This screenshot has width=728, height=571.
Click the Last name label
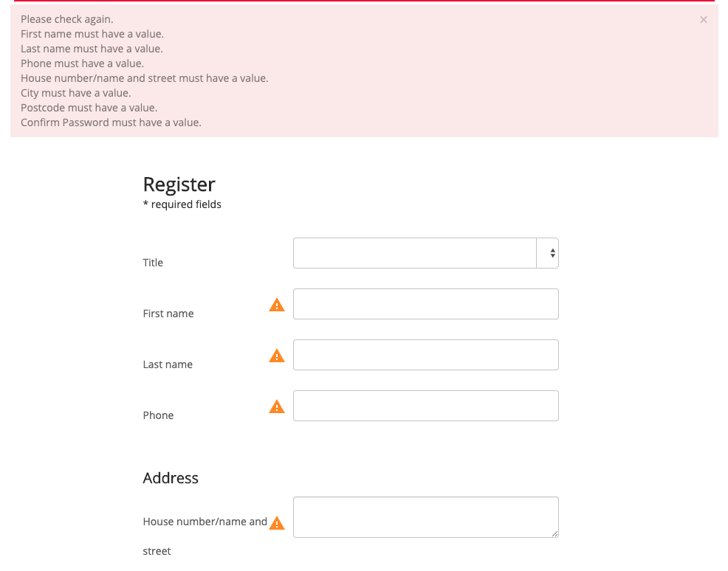(x=168, y=364)
